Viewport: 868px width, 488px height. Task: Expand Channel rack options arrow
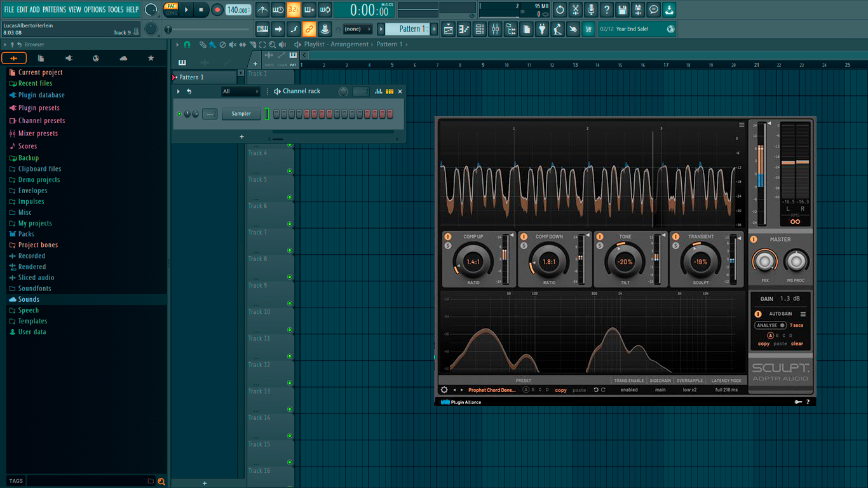click(179, 91)
